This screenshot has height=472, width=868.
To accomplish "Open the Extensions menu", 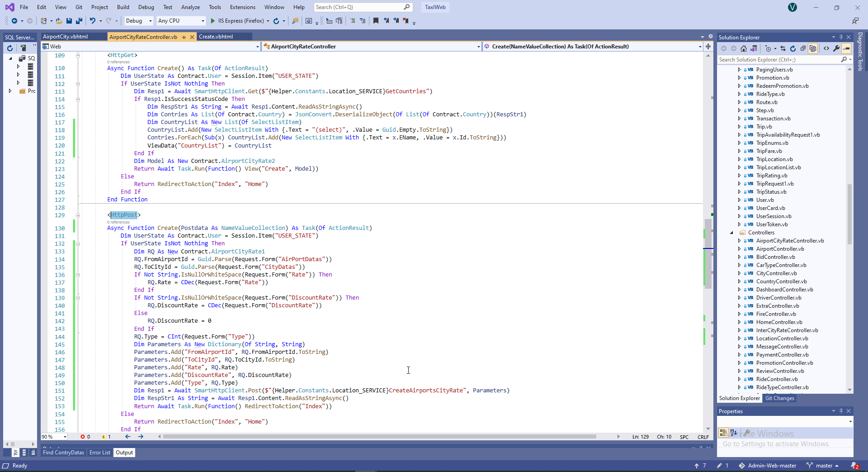I will tap(243, 7).
